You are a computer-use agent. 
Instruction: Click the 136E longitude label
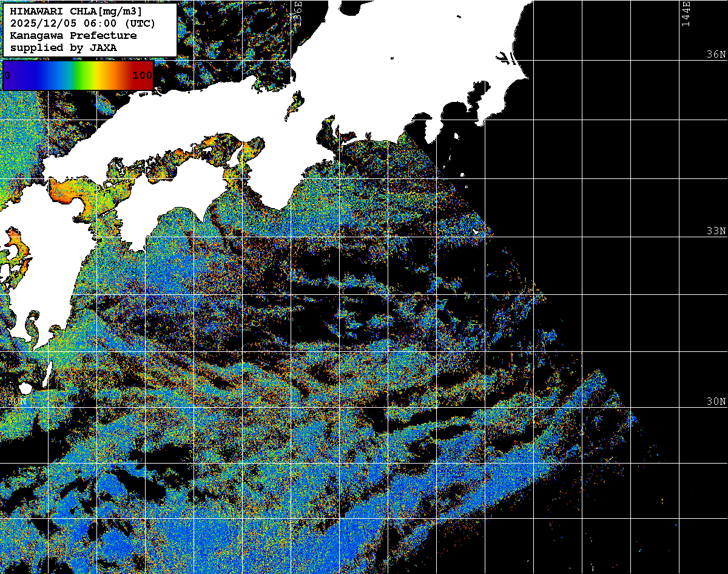point(297,12)
